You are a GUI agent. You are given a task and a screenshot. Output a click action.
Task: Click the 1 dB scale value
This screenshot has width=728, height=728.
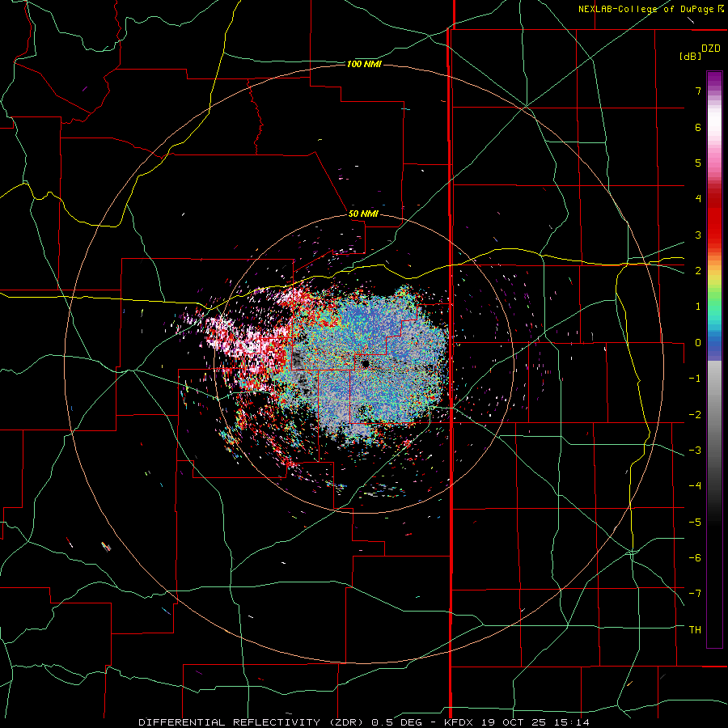tap(698, 307)
